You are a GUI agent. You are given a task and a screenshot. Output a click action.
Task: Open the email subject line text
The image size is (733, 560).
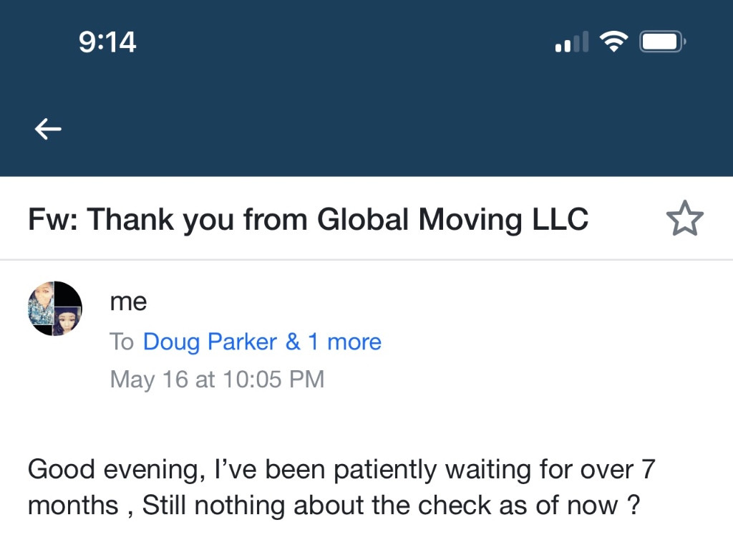pos(306,219)
